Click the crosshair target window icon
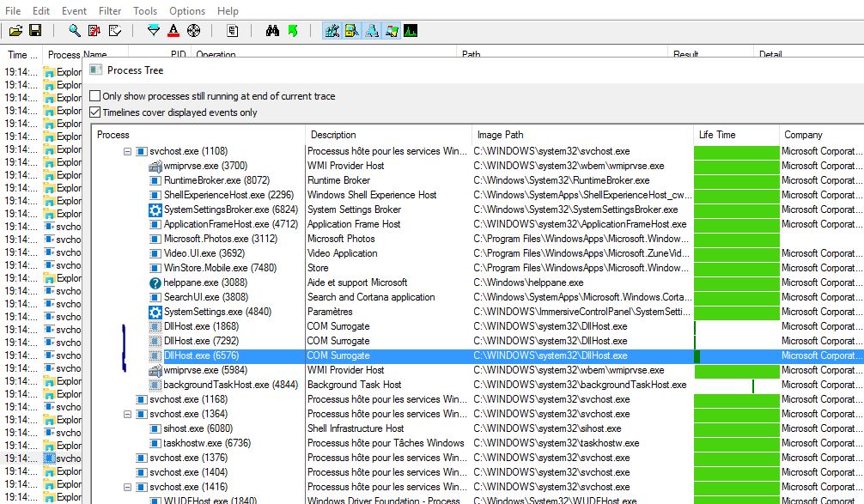This screenshot has height=504, width=864. (x=193, y=31)
